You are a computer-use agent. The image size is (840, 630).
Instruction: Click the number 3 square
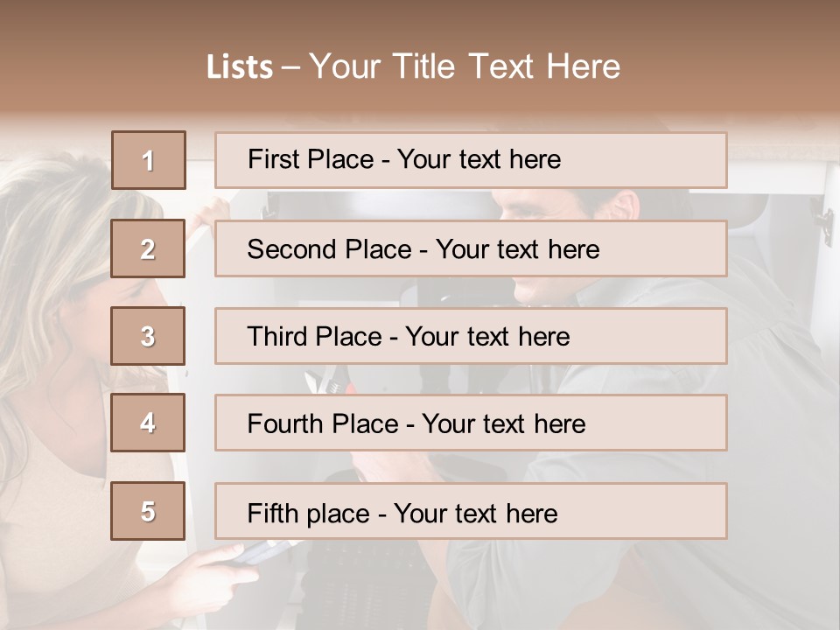[x=148, y=336]
